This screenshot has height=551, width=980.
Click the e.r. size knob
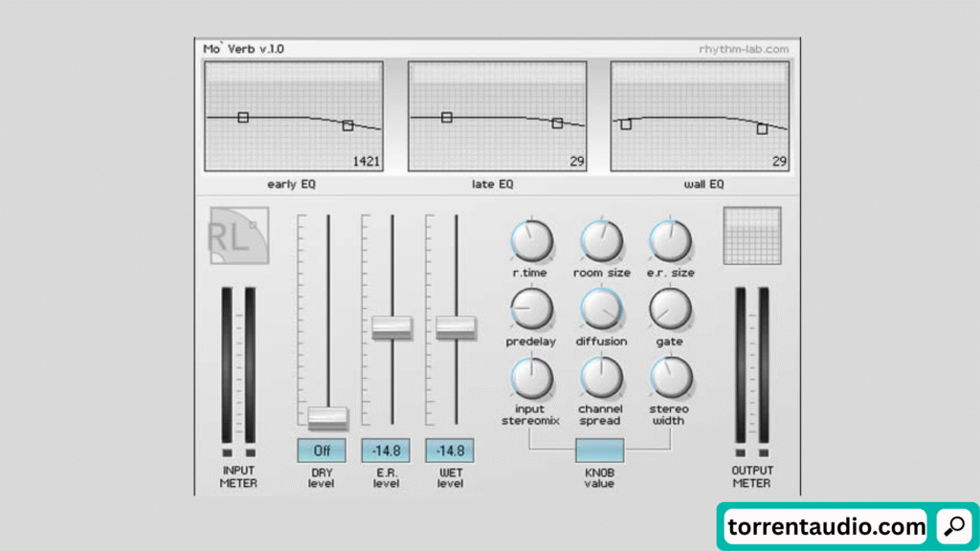pos(670,241)
